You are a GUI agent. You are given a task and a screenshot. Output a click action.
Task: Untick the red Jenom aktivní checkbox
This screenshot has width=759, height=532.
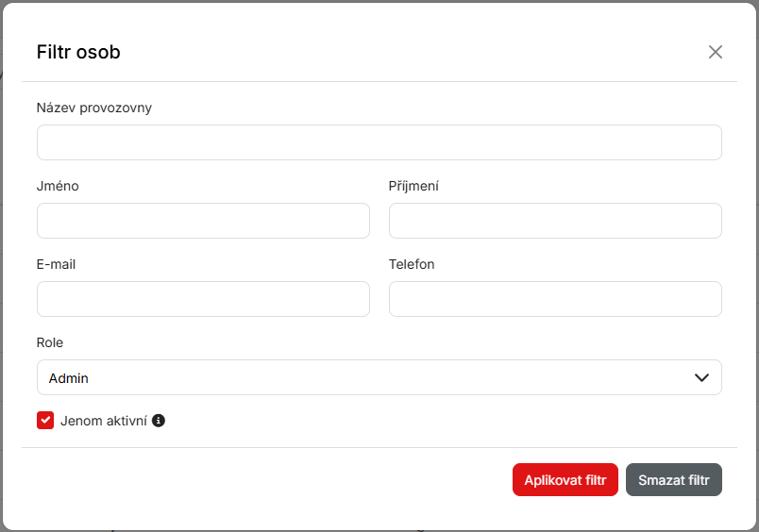45,421
